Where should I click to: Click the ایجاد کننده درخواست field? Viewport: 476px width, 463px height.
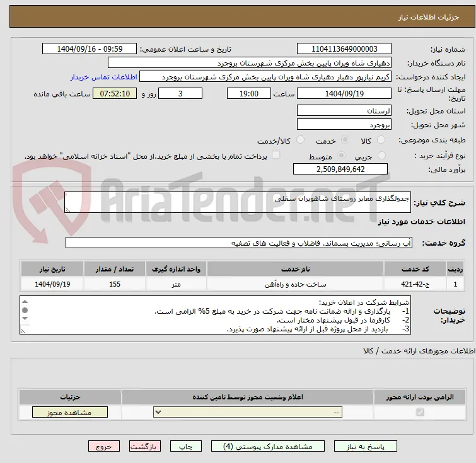pyautogui.click(x=265, y=77)
